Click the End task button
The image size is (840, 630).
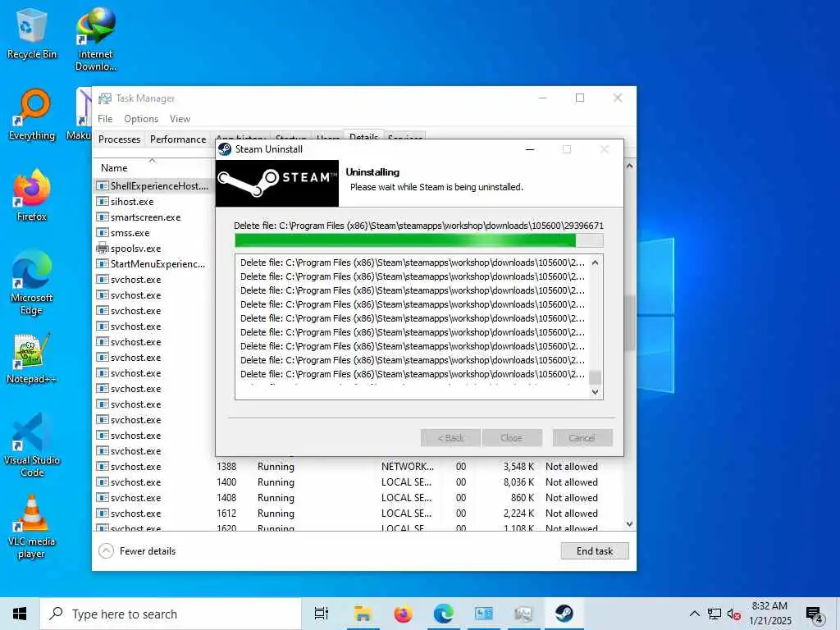(595, 551)
